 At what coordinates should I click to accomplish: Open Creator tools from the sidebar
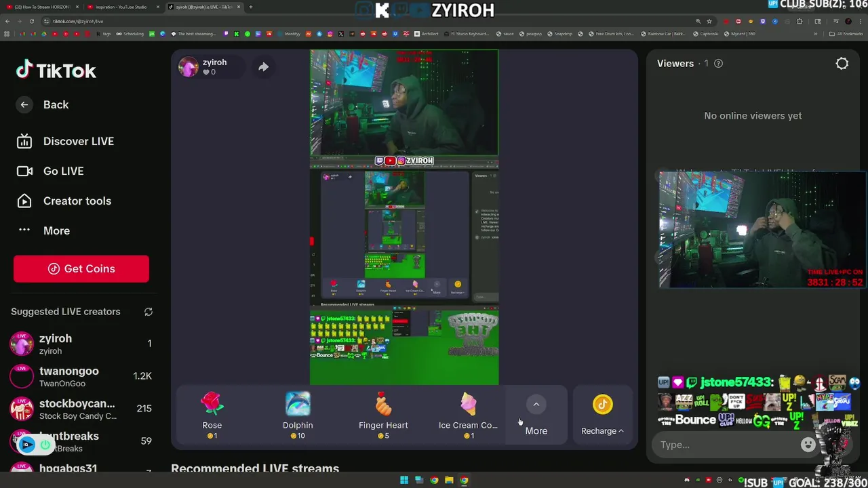(64, 201)
